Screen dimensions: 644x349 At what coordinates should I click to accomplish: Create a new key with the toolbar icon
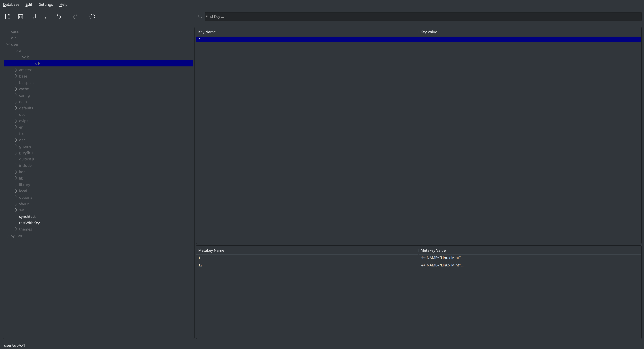pyautogui.click(x=8, y=16)
